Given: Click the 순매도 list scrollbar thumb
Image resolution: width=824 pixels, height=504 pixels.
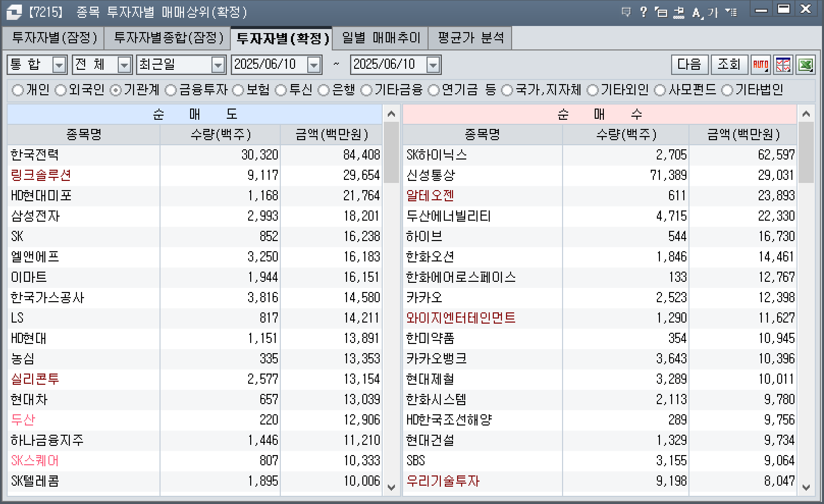Looking at the screenshot, I should point(391,152).
